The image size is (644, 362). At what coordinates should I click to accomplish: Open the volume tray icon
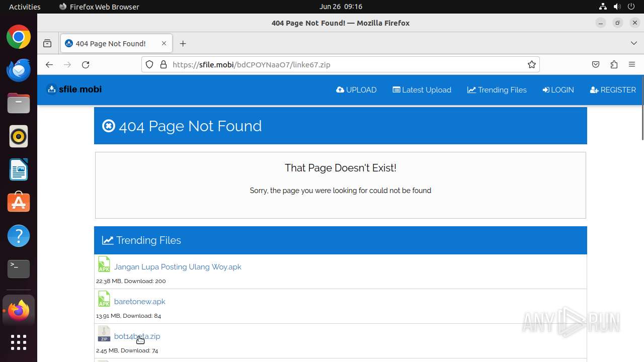click(x=617, y=7)
